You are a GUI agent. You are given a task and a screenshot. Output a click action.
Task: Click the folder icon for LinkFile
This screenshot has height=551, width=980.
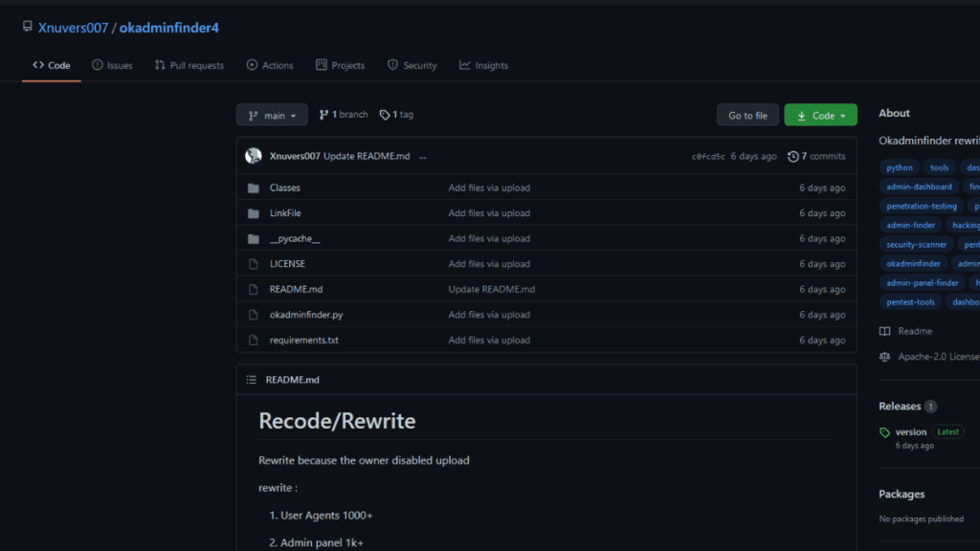[253, 213]
